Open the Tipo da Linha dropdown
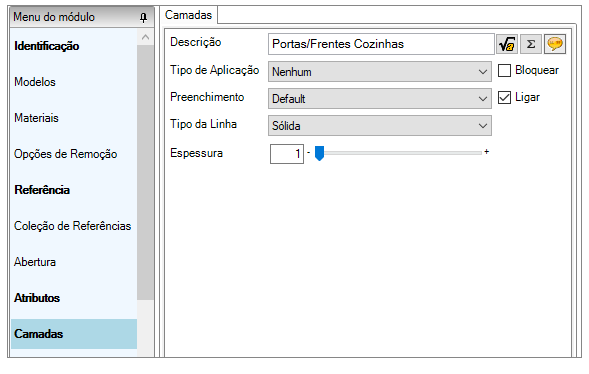 379,126
